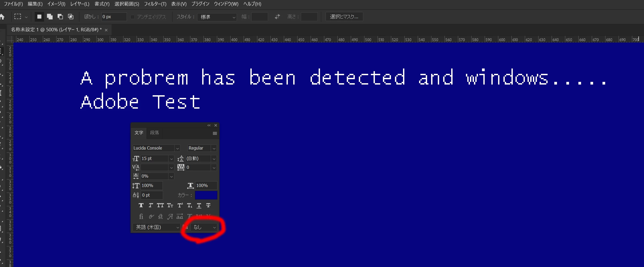Open the ウィンドウ(W) menu
Image resolution: width=644 pixels, height=267 pixels.
coord(226,4)
